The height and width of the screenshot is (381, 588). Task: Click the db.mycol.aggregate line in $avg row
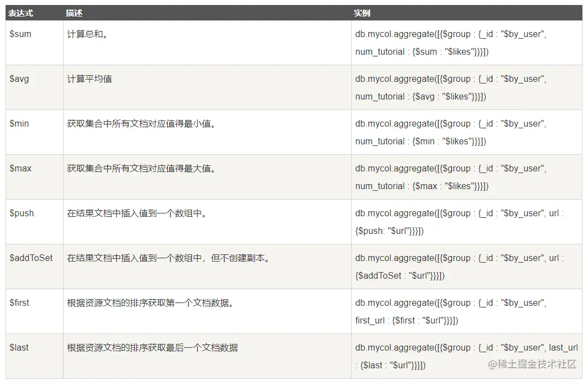pos(451,79)
